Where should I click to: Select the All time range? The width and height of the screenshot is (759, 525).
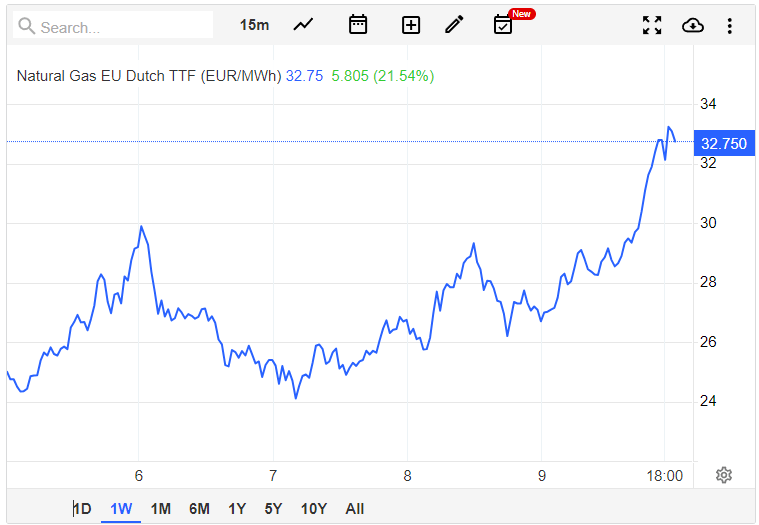[354, 509]
